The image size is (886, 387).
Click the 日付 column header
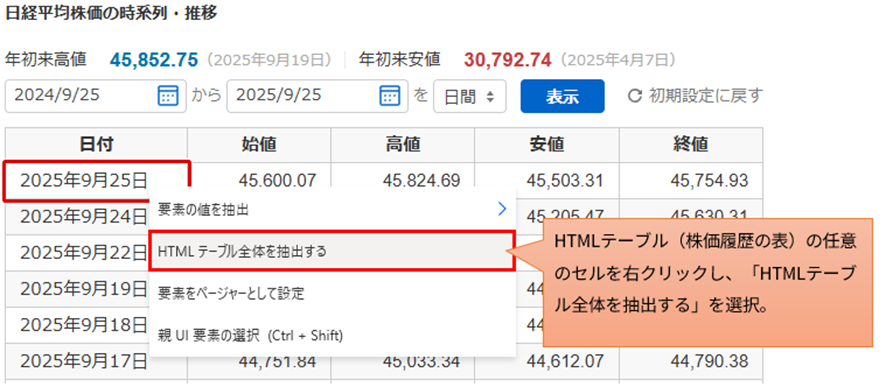coord(97,145)
